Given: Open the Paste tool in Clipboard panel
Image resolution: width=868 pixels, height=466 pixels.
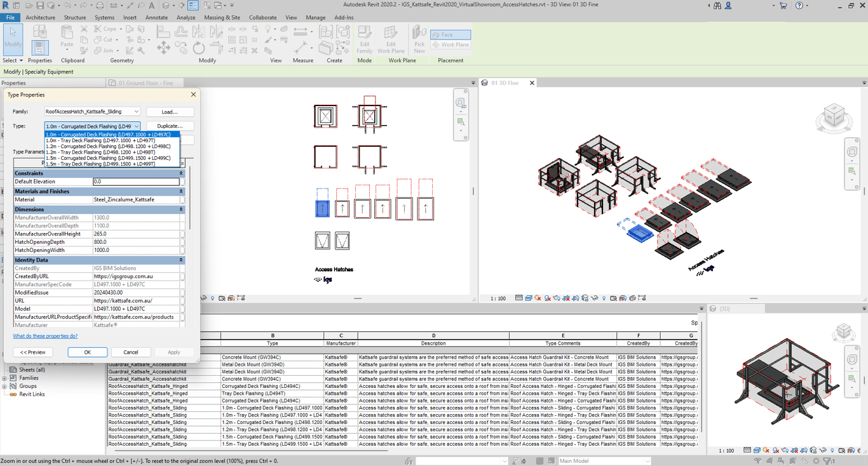Looking at the screenshot, I should (67, 37).
